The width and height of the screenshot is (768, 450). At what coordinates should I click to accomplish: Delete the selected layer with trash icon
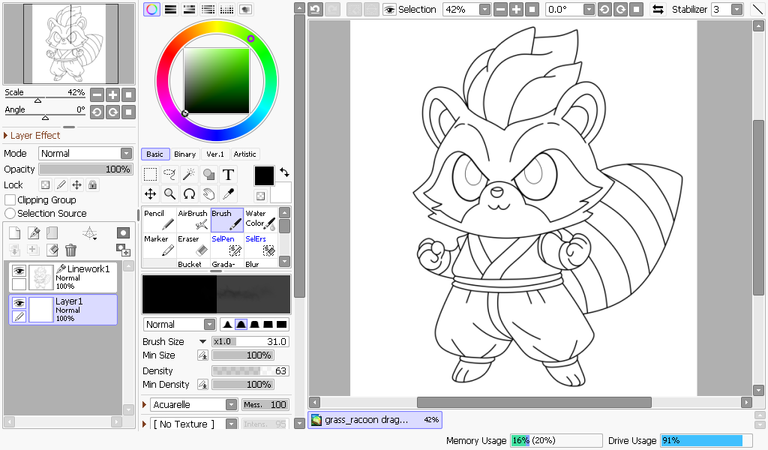pyautogui.click(x=71, y=250)
